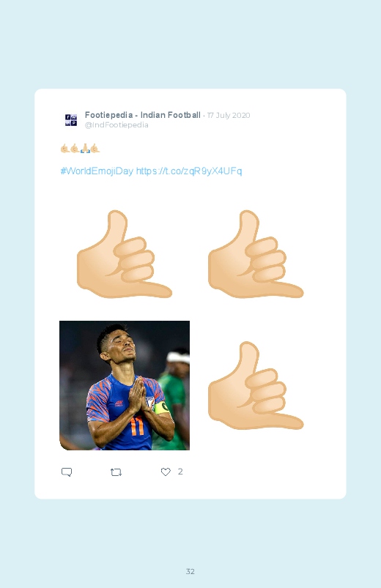Open the @IndFootiepedia handle
This screenshot has width=381, height=588.
tap(116, 125)
